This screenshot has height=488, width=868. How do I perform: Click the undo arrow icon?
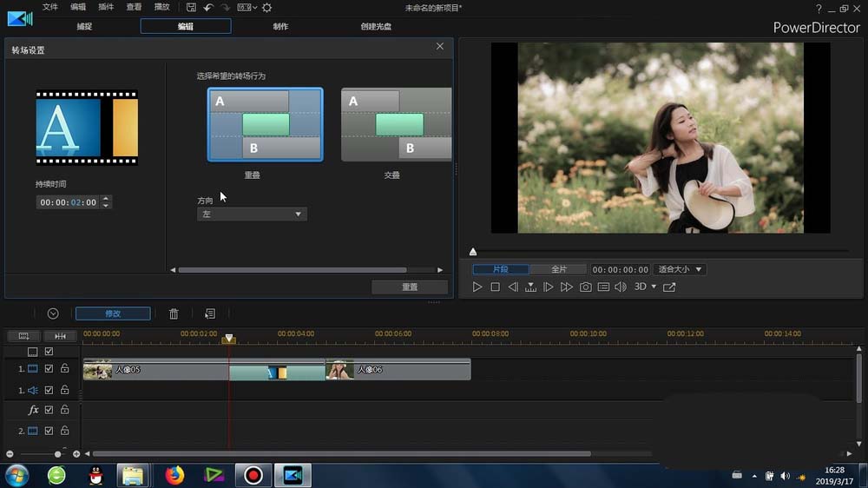point(208,7)
